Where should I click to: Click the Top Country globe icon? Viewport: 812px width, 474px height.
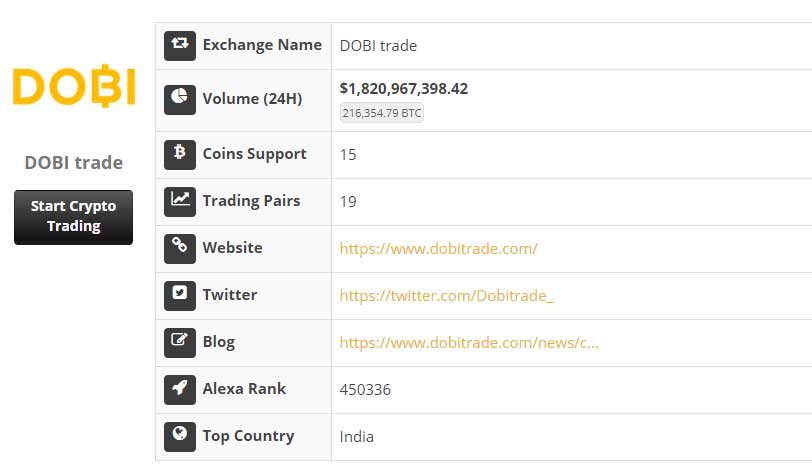pos(180,436)
